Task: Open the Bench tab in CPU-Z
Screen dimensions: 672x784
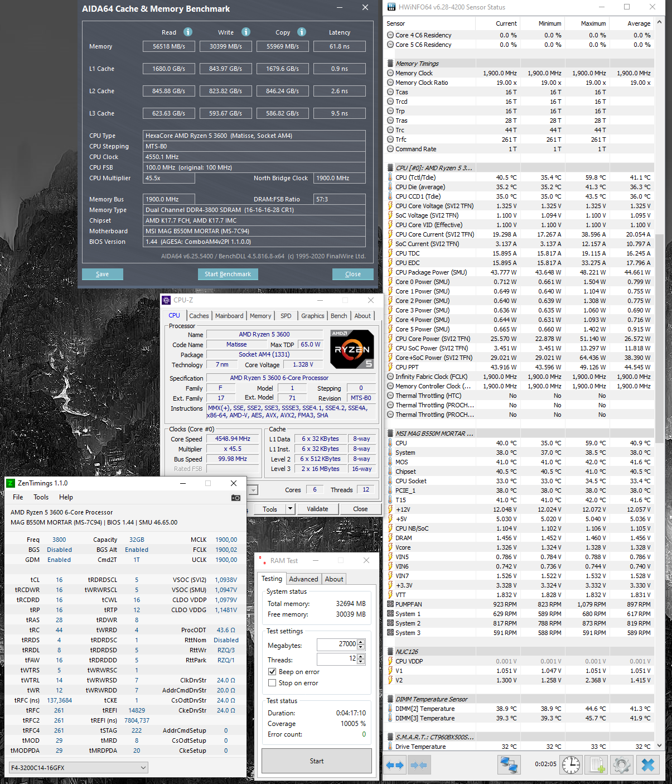Action: point(339,316)
